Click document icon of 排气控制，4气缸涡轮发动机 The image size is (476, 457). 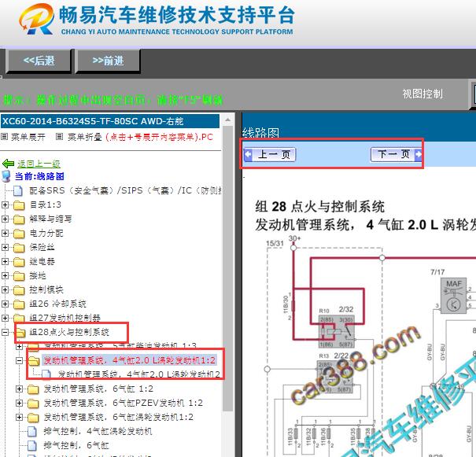click(x=32, y=432)
